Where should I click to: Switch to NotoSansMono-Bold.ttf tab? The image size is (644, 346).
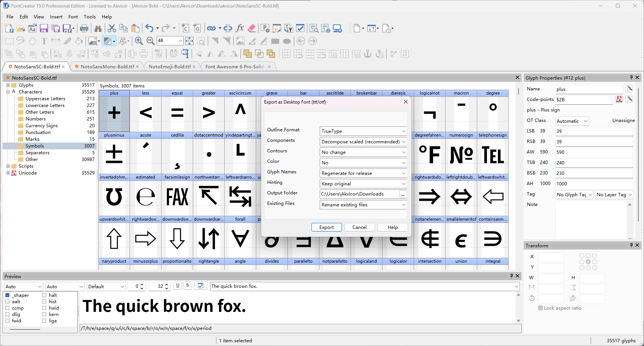(107, 67)
